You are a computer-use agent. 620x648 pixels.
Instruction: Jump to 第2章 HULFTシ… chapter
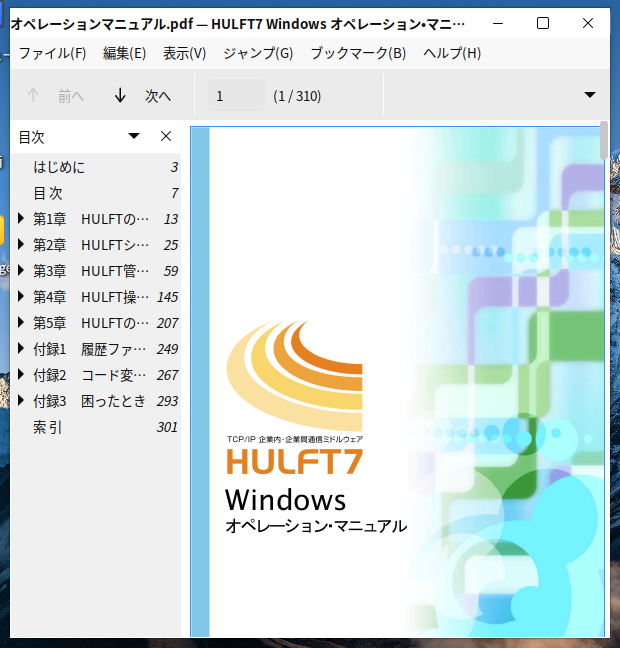tap(91, 245)
